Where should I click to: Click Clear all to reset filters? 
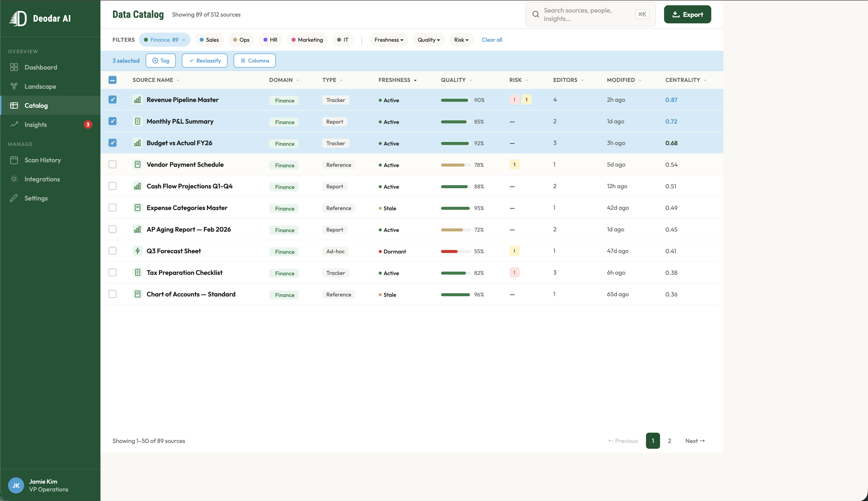[492, 39]
